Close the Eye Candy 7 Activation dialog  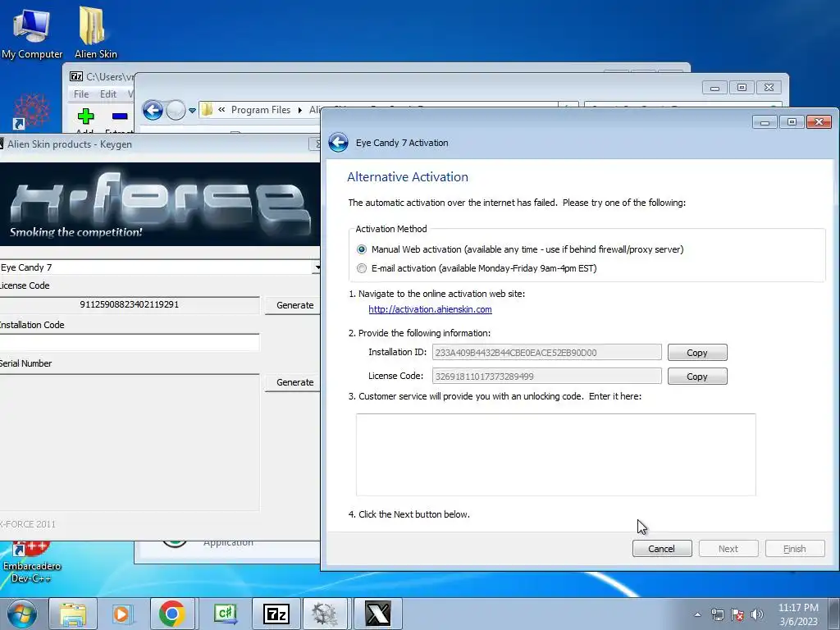pyautogui.click(x=819, y=122)
